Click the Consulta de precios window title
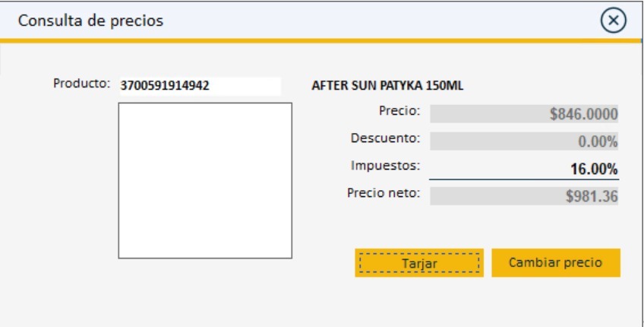Viewport: 644px width, 327px height. (90, 21)
